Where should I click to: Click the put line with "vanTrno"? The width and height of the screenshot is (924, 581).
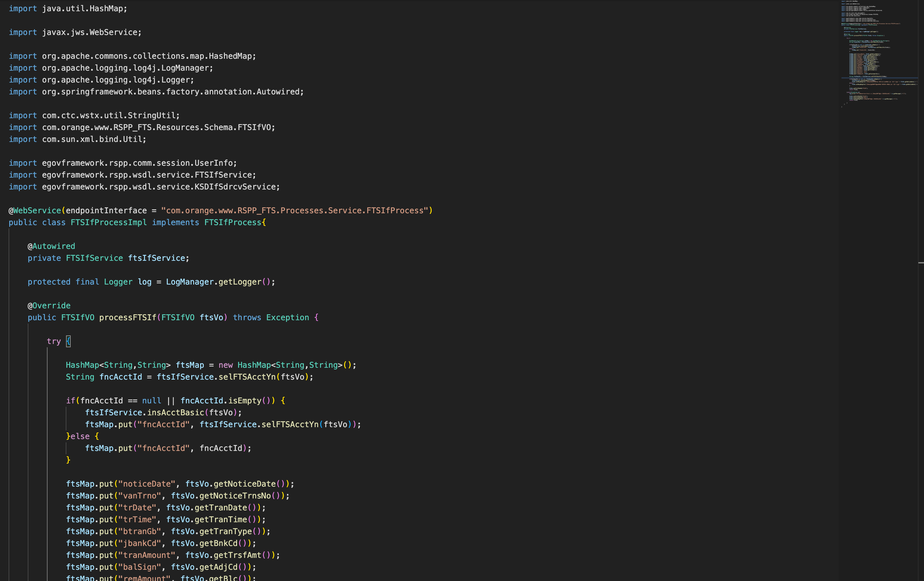178,496
